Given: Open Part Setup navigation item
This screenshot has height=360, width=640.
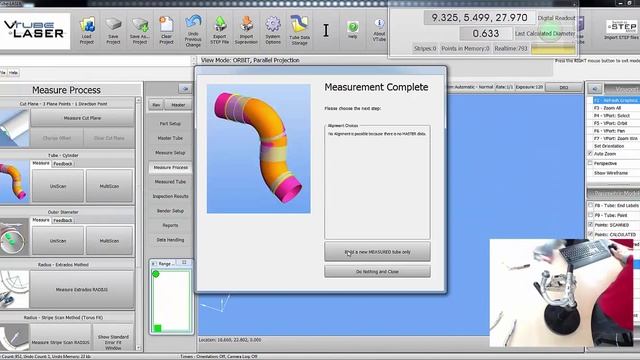Looking at the screenshot, I should tap(170, 123).
